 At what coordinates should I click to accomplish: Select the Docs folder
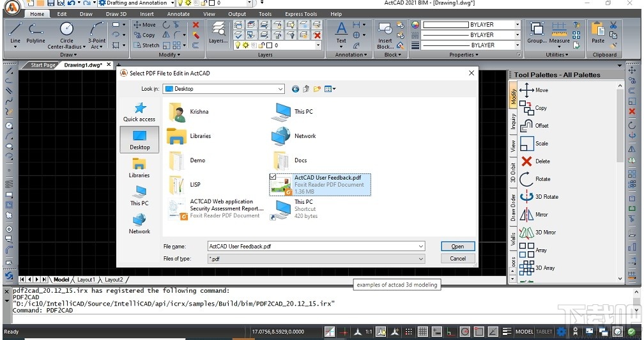[x=289, y=160]
